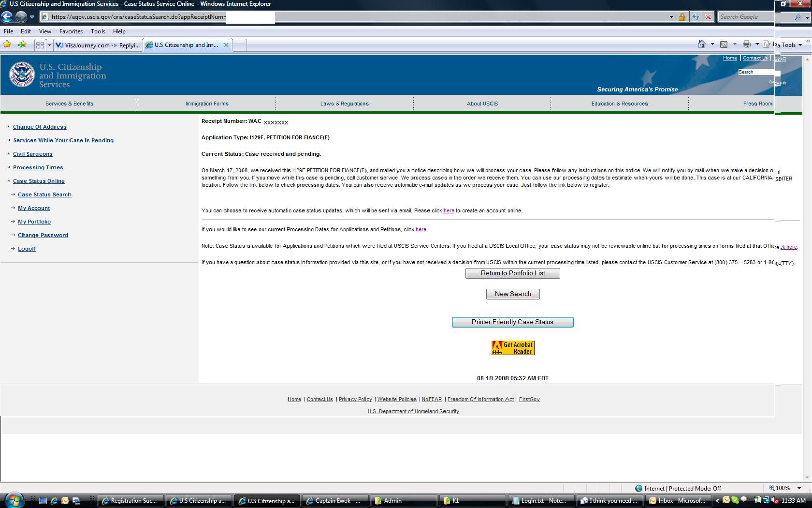Click 'here' link to create an account
Viewport: 812px width, 508px height.
pos(449,210)
